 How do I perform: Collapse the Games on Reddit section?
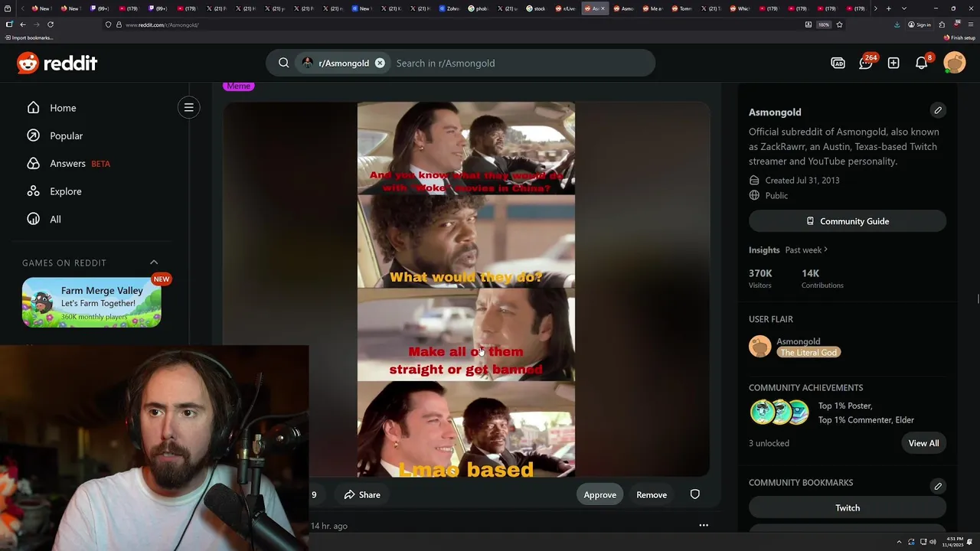click(154, 262)
